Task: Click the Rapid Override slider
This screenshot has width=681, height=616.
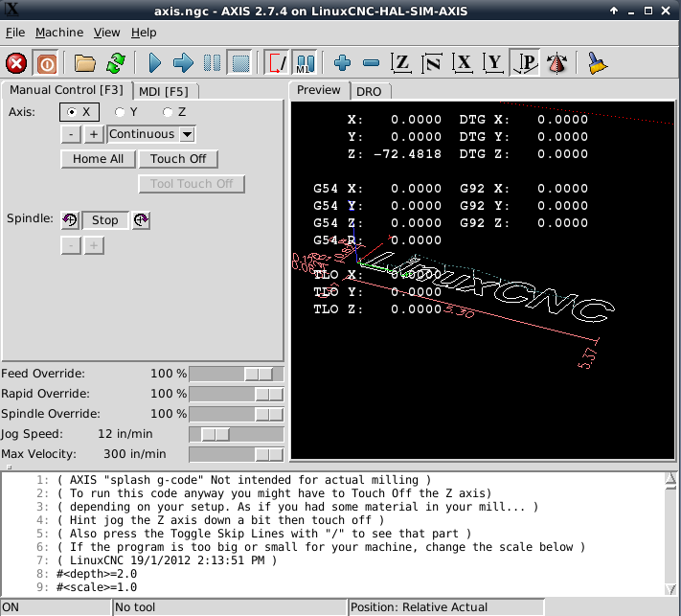Action: click(237, 395)
